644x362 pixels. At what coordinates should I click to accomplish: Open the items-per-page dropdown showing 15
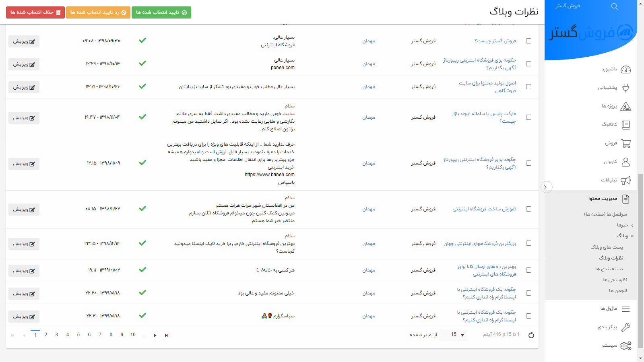(x=454, y=335)
